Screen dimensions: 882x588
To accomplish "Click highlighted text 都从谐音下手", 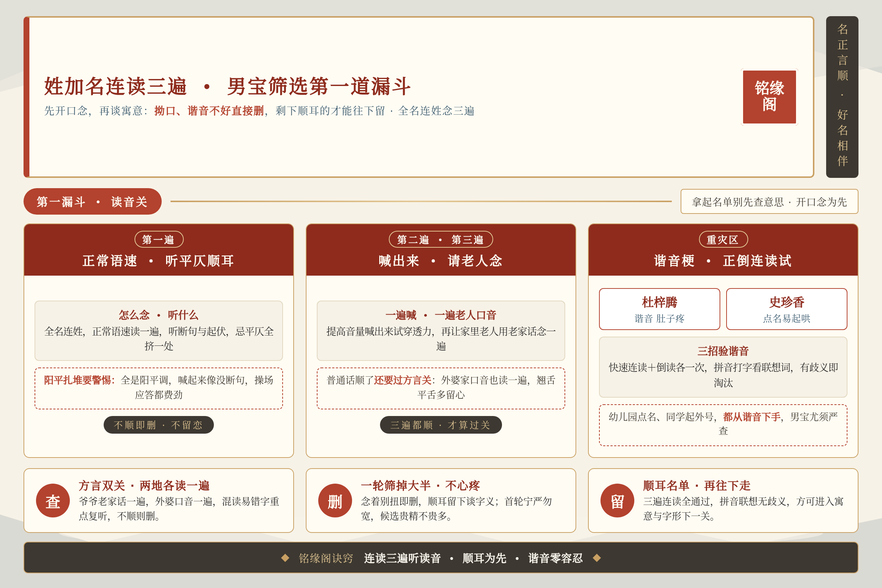I will coord(752,416).
